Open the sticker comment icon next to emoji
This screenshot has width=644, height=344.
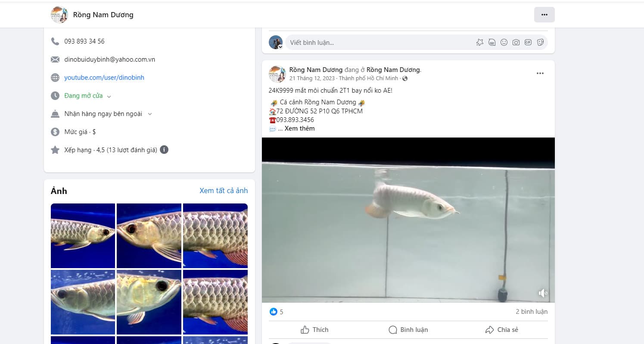point(492,42)
